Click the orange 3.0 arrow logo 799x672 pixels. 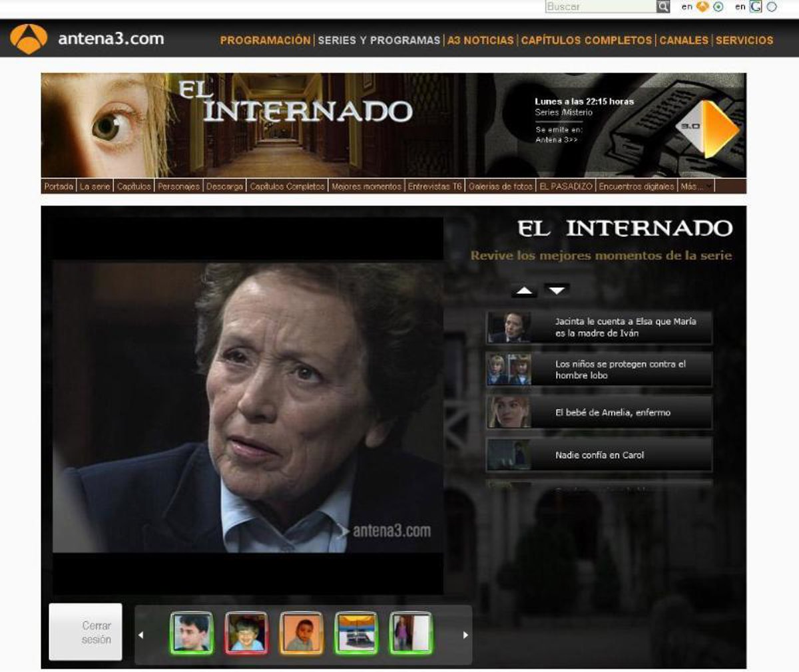pyautogui.click(x=710, y=128)
